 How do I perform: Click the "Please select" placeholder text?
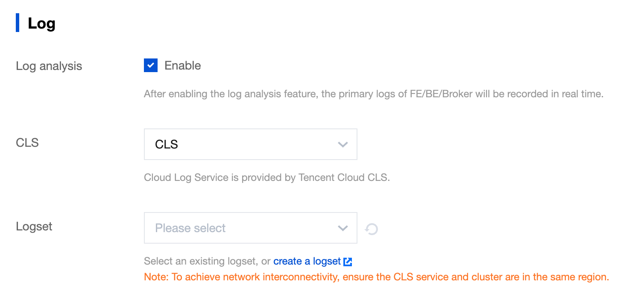190,228
